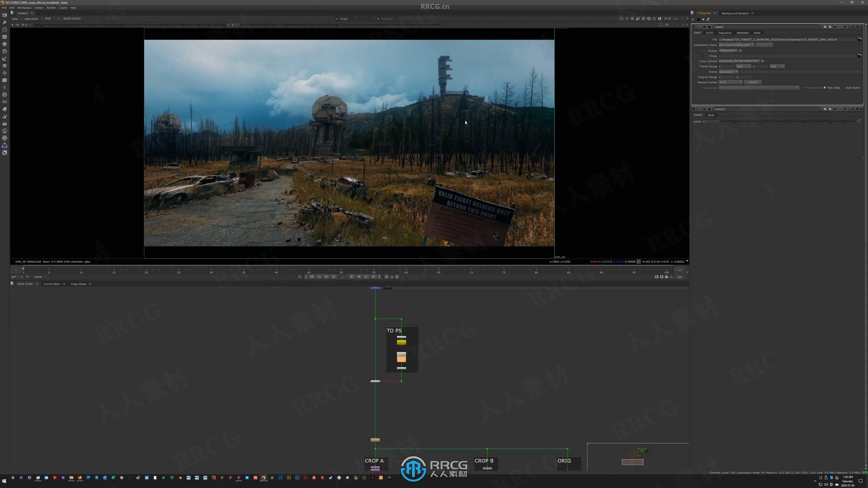Open the Transform nodes toolbar menu

point(4,73)
